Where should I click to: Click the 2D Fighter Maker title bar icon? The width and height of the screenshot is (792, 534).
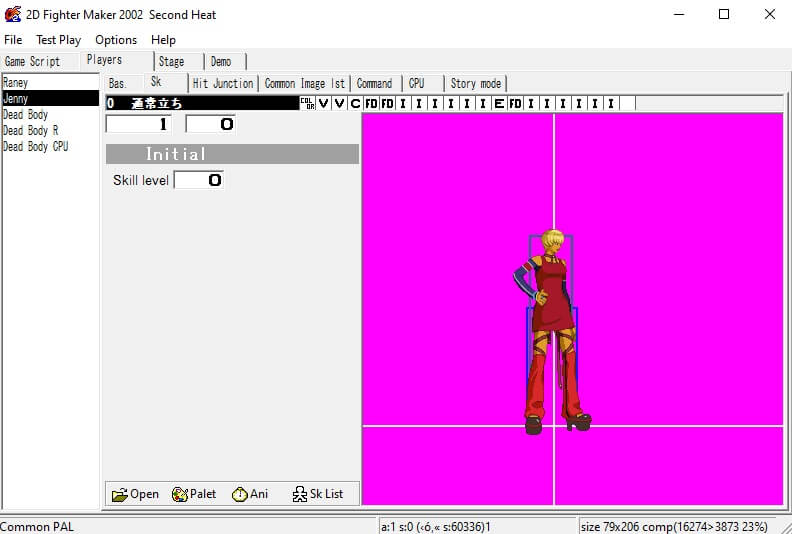(13, 14)
